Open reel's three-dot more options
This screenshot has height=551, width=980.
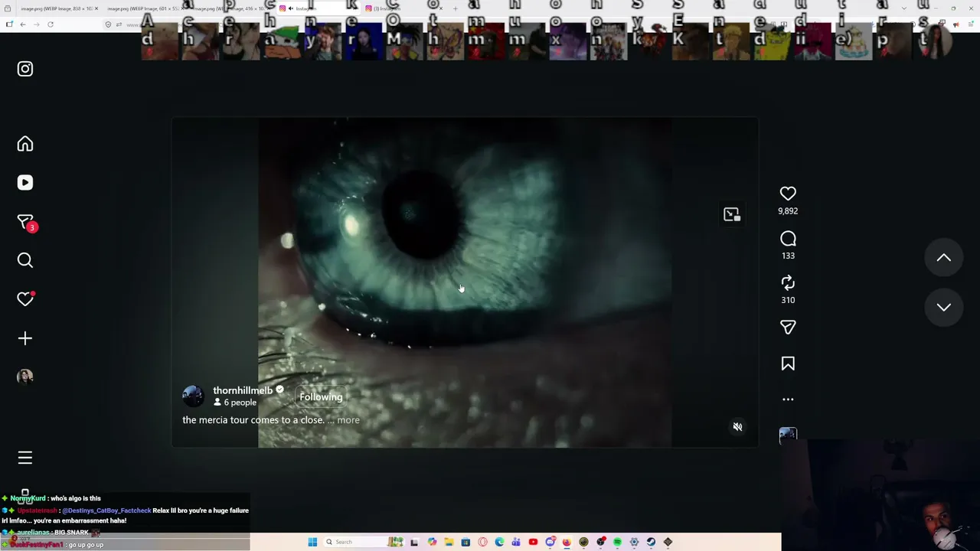click(788, 399)
